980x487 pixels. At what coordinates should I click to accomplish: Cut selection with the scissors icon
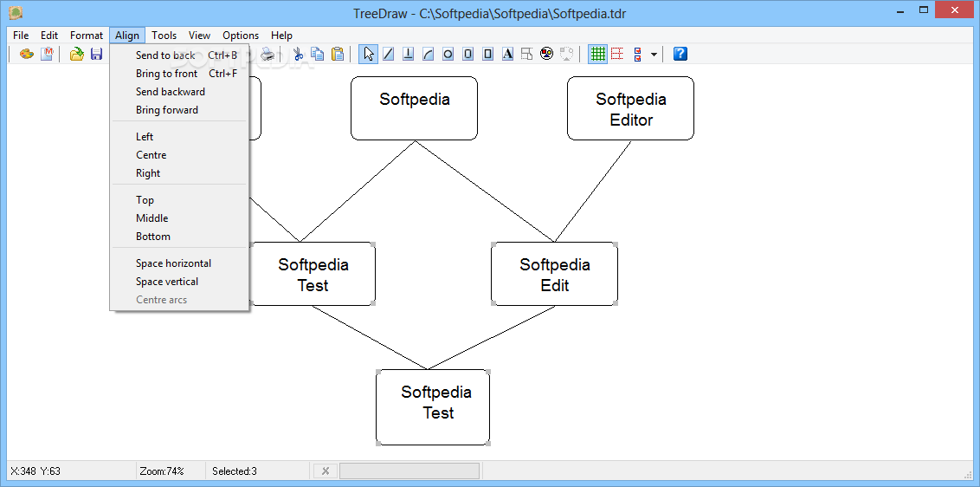point(298,54)
